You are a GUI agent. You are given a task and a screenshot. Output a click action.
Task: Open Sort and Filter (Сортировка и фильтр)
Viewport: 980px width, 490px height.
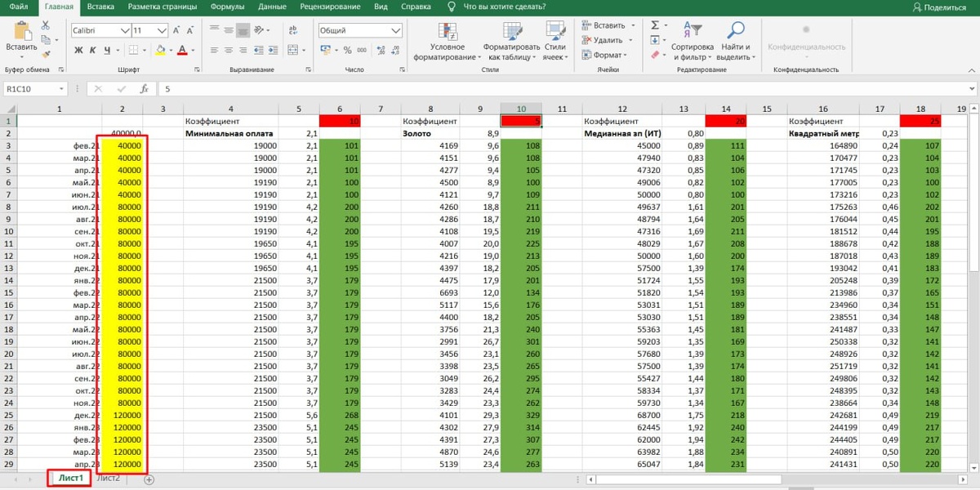pyautogui.click(x=692, y=42)
